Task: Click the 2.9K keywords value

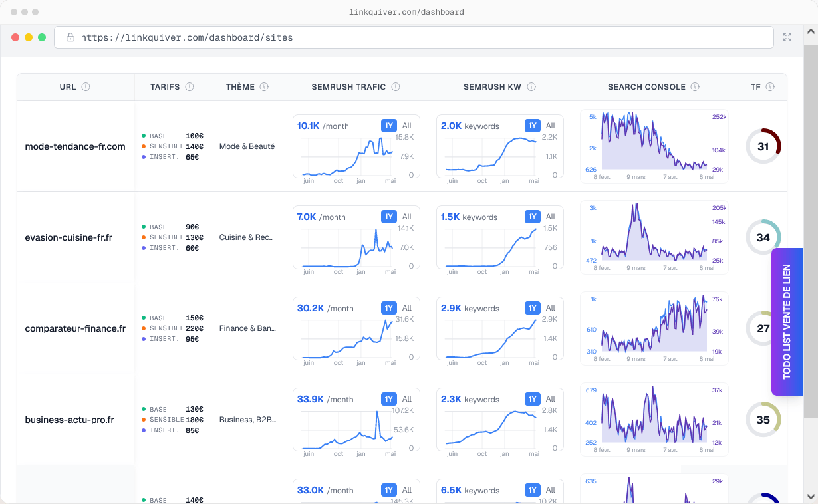Action: tap(470, 308)
